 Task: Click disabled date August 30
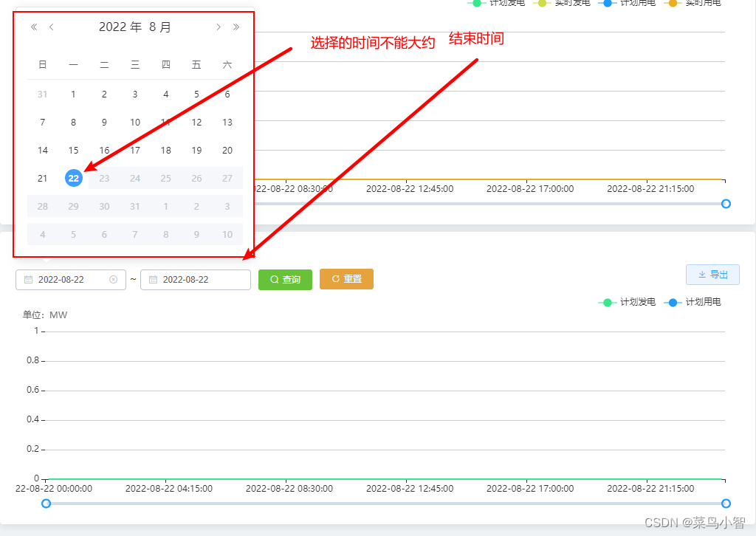[x=104, y=206]
